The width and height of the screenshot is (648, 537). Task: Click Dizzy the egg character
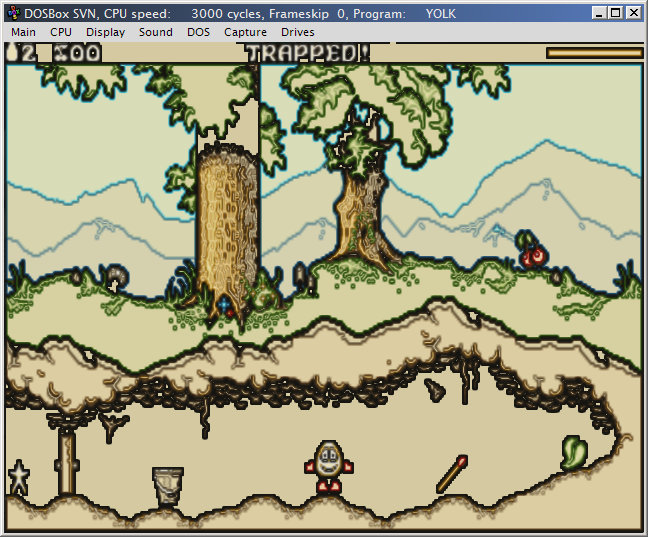329,468
